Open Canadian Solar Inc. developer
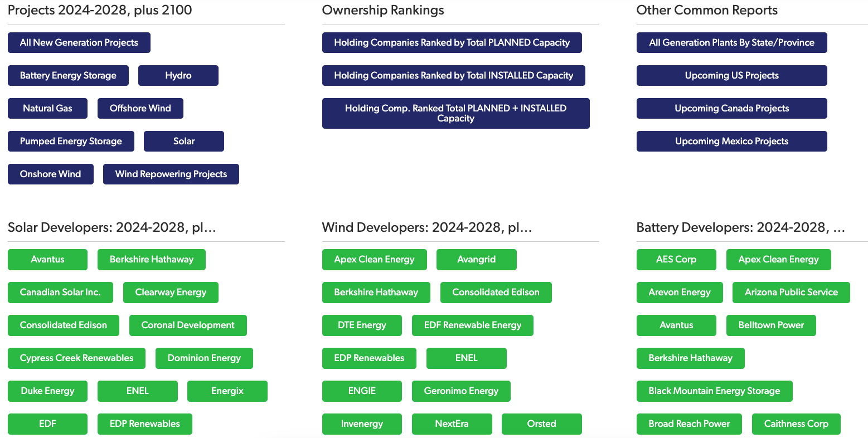This screenshot has height=438, width=868. pos(60,292)
